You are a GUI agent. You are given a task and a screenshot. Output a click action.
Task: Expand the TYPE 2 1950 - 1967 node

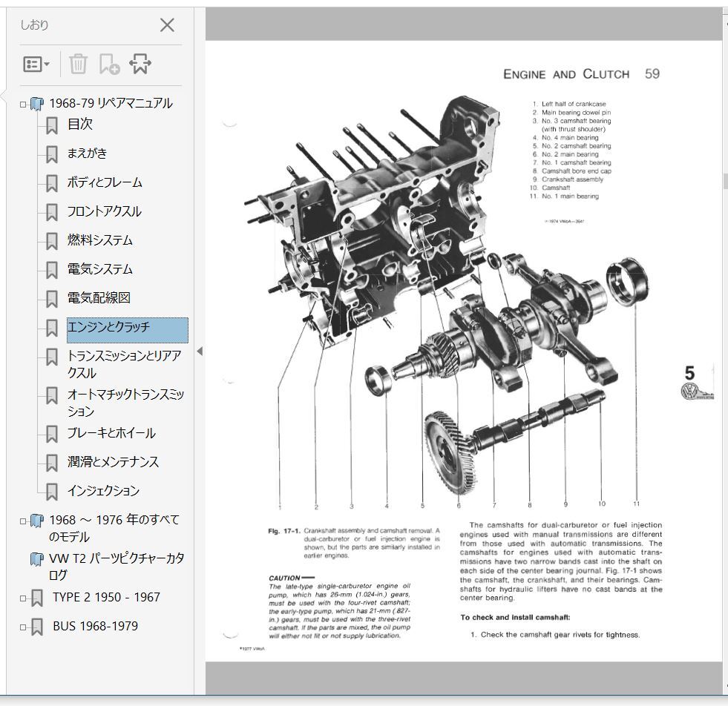tap(23, 598)
